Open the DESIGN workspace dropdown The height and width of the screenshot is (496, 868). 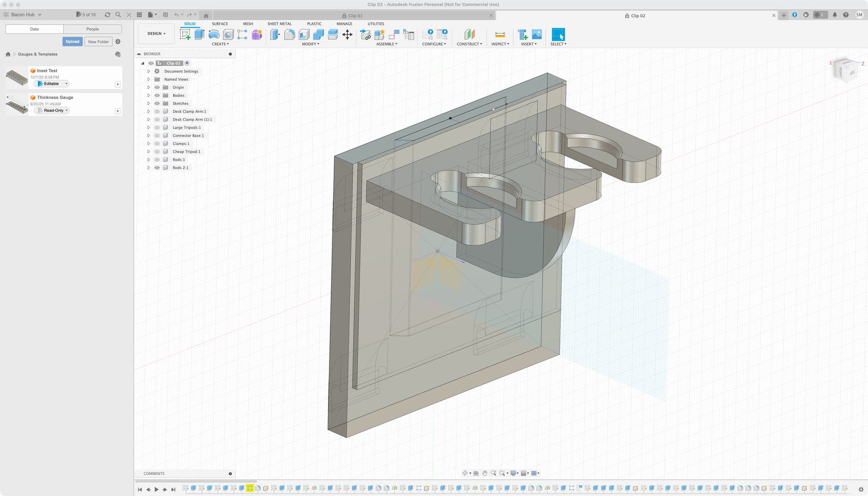click(156, 33)
